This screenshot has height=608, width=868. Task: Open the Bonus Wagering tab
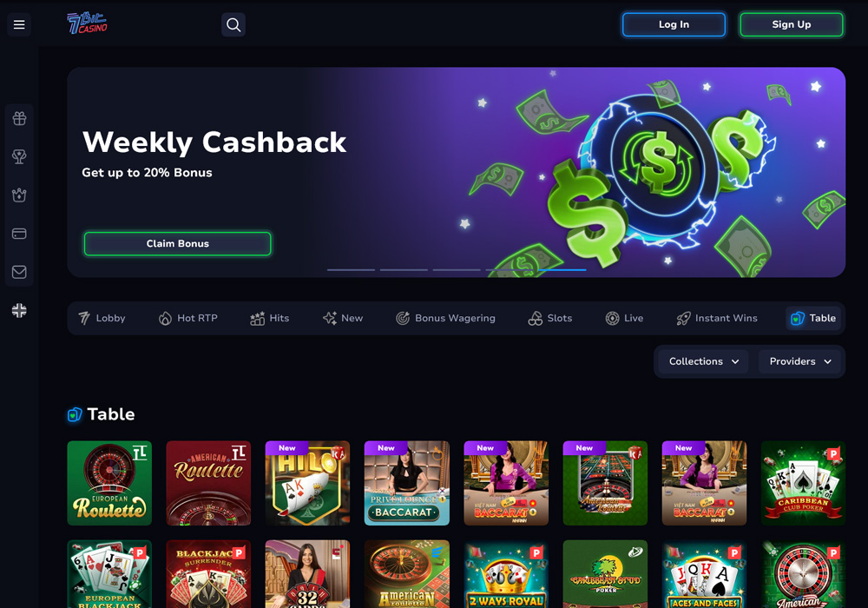445,318
